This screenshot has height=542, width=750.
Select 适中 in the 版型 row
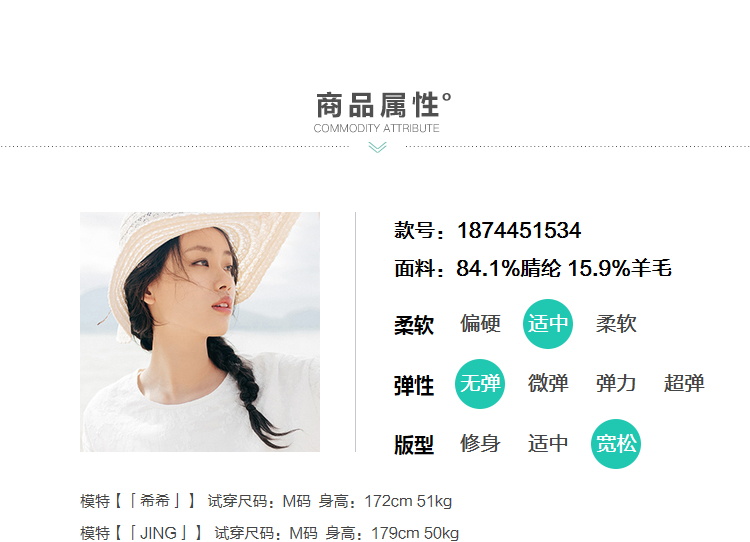548,443
